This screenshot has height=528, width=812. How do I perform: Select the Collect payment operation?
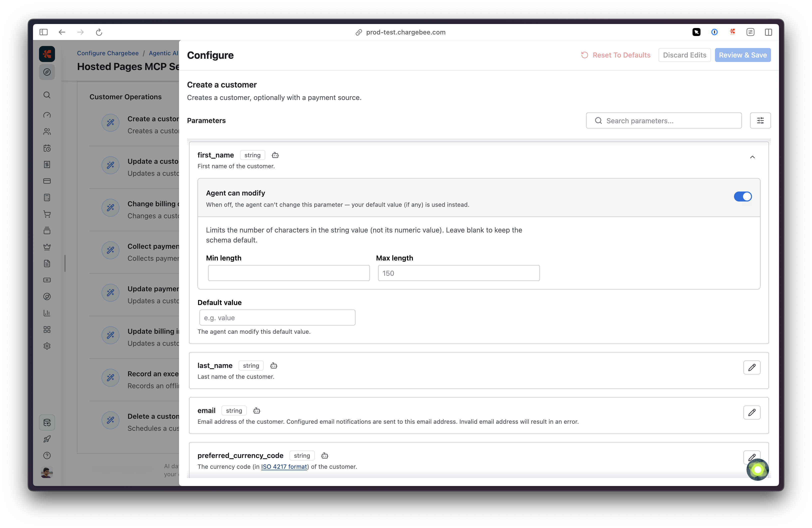[134, 252]
